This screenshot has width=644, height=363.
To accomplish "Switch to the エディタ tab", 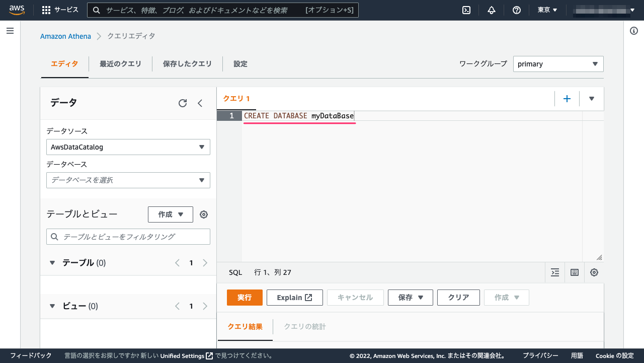I will pos(64,64).
